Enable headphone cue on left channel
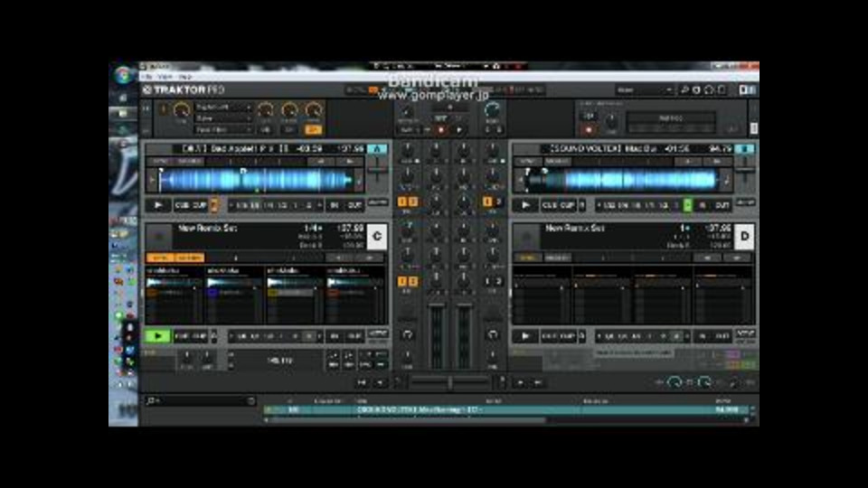 coord(408,334)
